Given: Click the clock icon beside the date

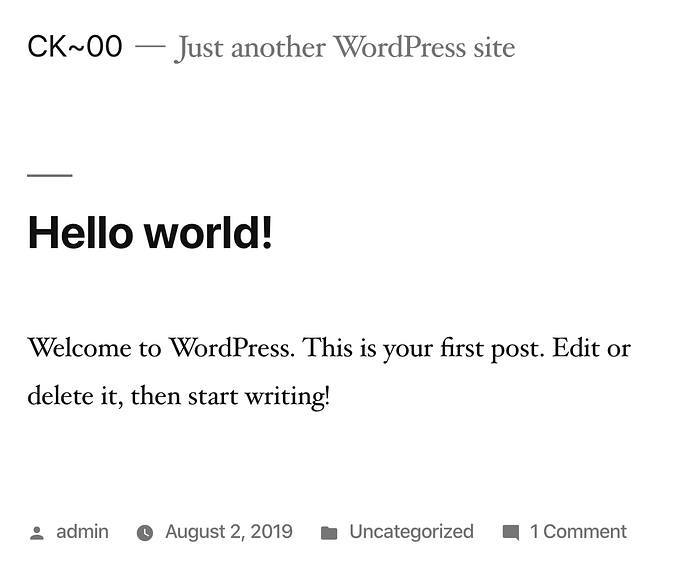Looking at the screenshot, I should tap(145, 533).
